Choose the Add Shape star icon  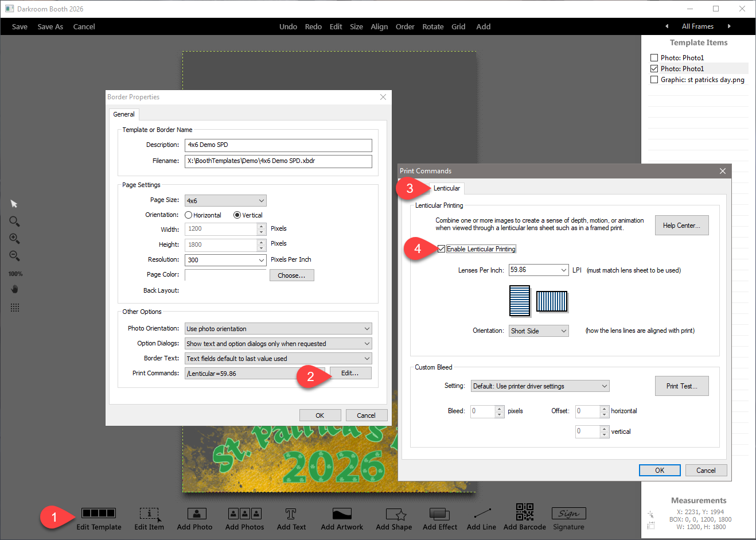point(395,514)
